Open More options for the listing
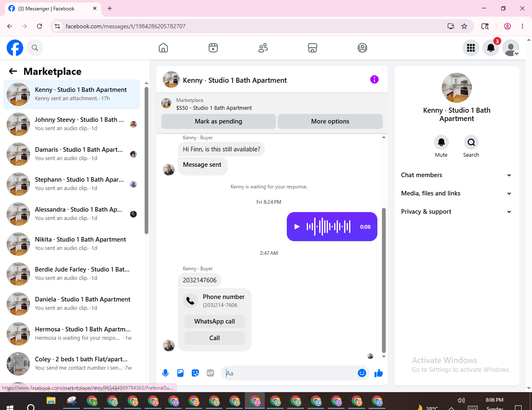Screen dimensions: 532x410 pos(330,121)
